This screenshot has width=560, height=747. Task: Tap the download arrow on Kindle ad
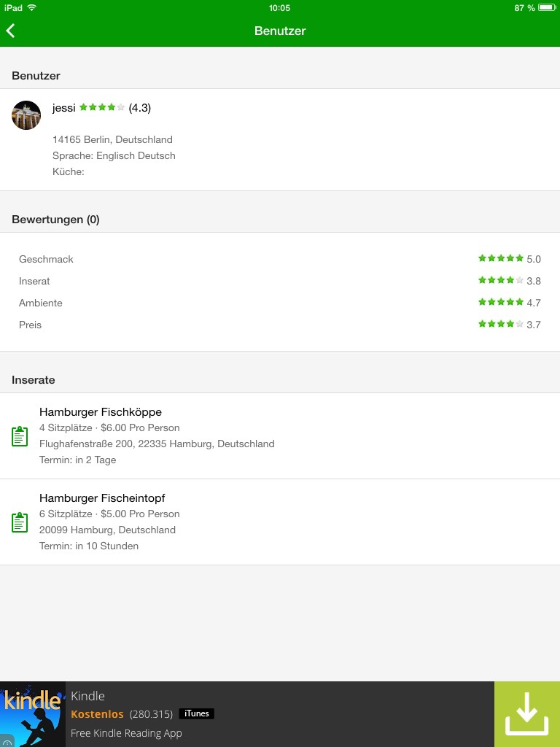(526, 714)
